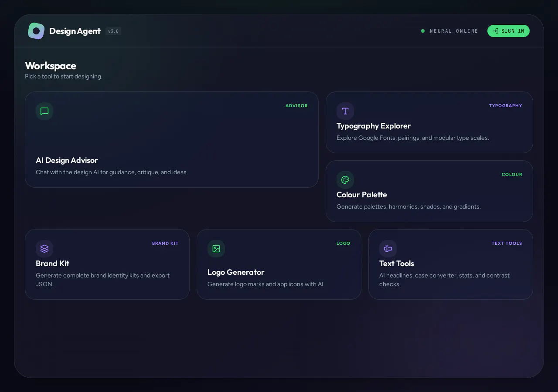Click the TEXT TOOLS tag label
558x392 pixels.
tap(507, 243)
